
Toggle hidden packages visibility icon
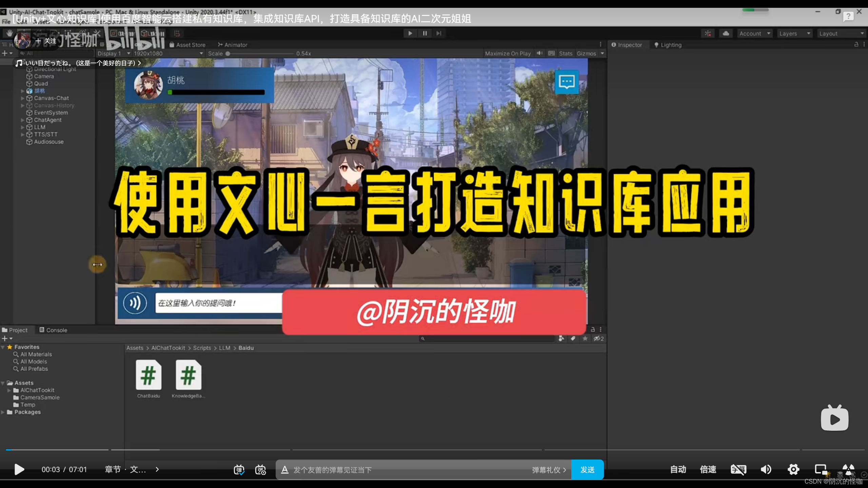click(x=598, y=338)
